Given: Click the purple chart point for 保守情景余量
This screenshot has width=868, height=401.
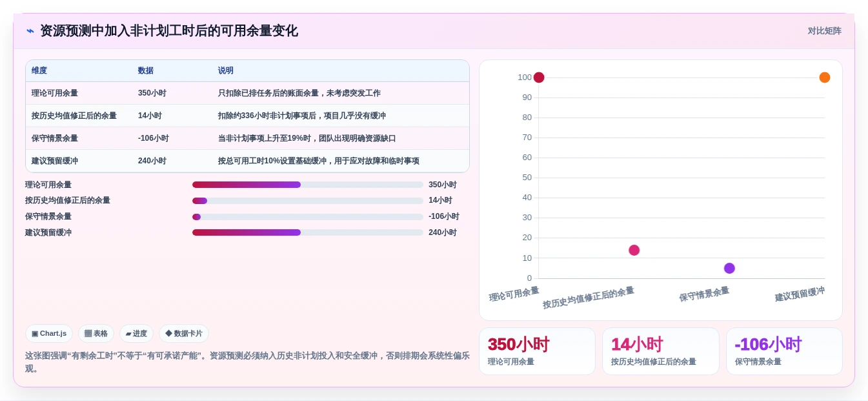Looking at the screenshot, I should [x=729, y=269].
